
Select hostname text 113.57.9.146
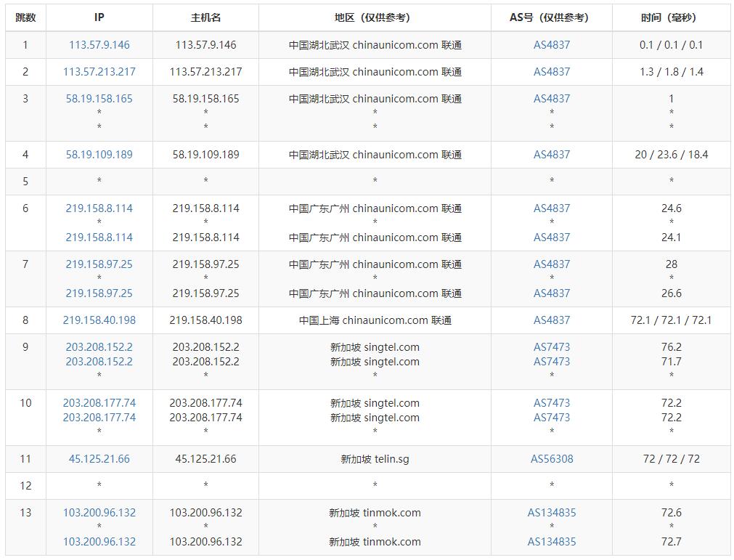(205, 45)
